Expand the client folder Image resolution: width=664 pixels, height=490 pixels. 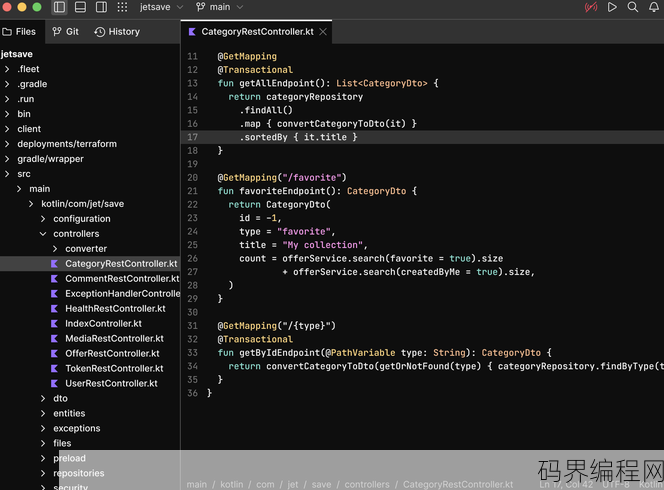pyautogui.click(x=7, y=129)
